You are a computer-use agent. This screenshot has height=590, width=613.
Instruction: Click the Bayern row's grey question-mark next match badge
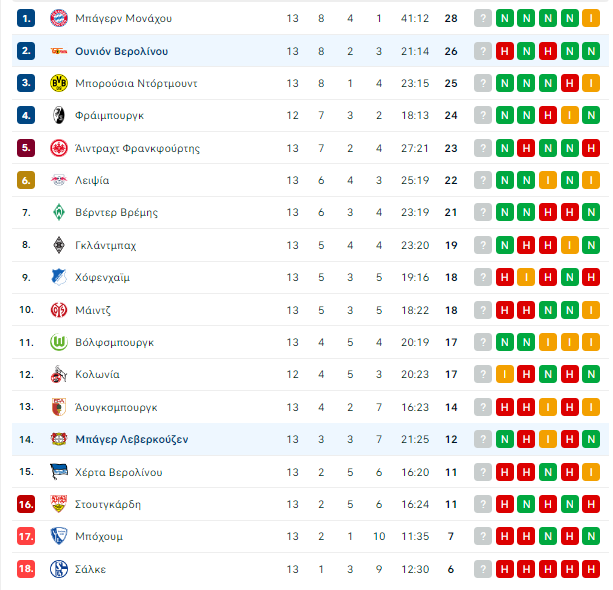(483, 18)
